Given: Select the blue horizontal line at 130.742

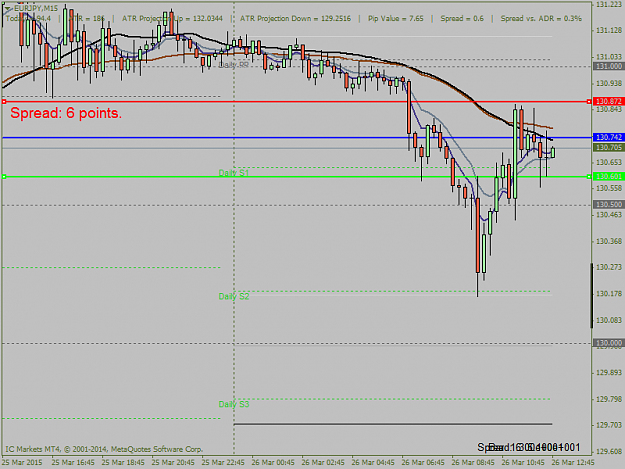Looking at the screenshot, I should coord(297,138).
